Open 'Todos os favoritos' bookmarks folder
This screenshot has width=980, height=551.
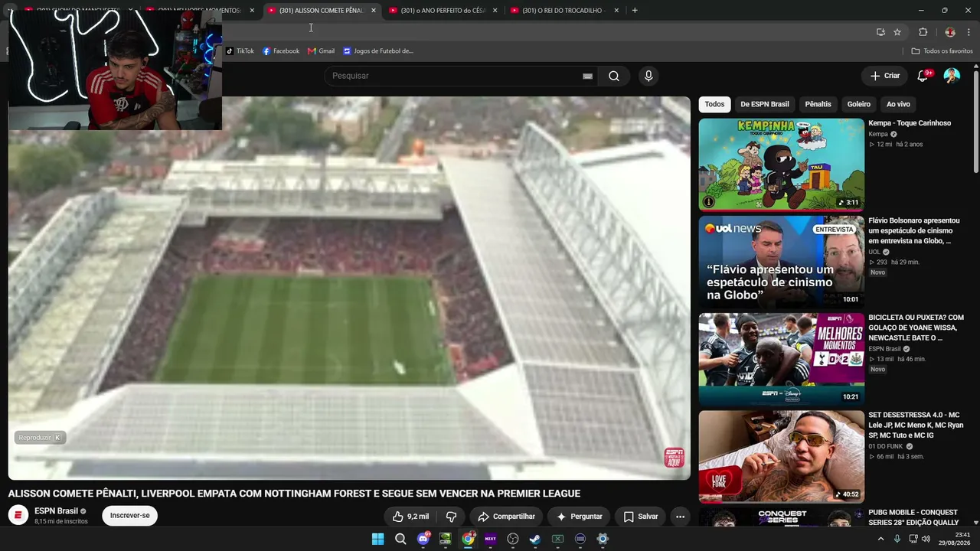click(942, 51)
